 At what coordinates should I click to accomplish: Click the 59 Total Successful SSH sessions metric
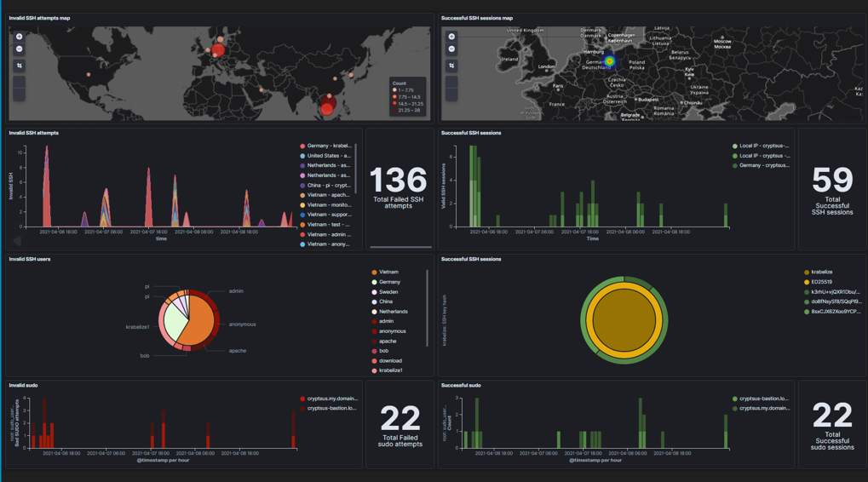click(x=831, y=188)
